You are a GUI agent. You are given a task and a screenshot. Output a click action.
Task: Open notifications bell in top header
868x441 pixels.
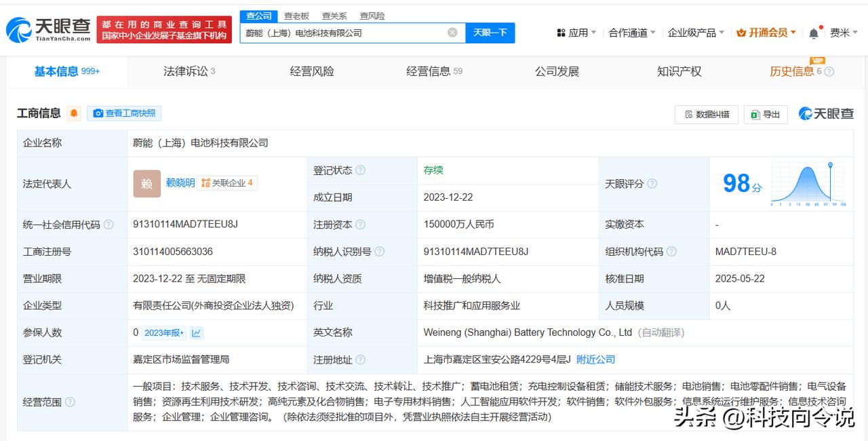pyautogui.click(x=814, y=33)
